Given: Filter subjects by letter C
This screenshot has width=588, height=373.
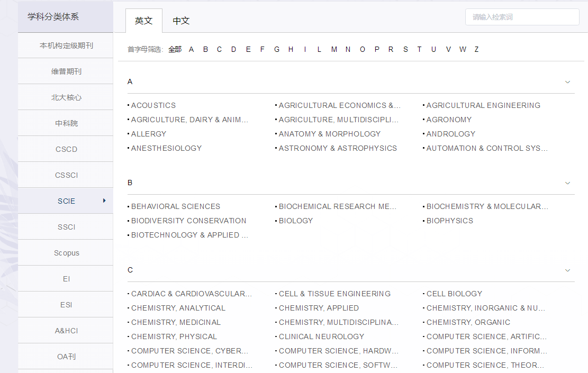Looking at the screenshot, I should [x=219, y=49].
